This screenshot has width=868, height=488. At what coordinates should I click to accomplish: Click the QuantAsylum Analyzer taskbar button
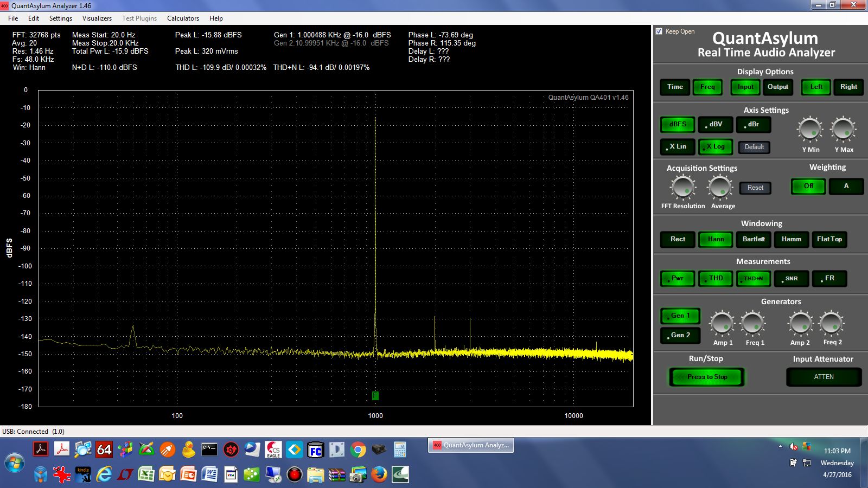tap(471, 445)
